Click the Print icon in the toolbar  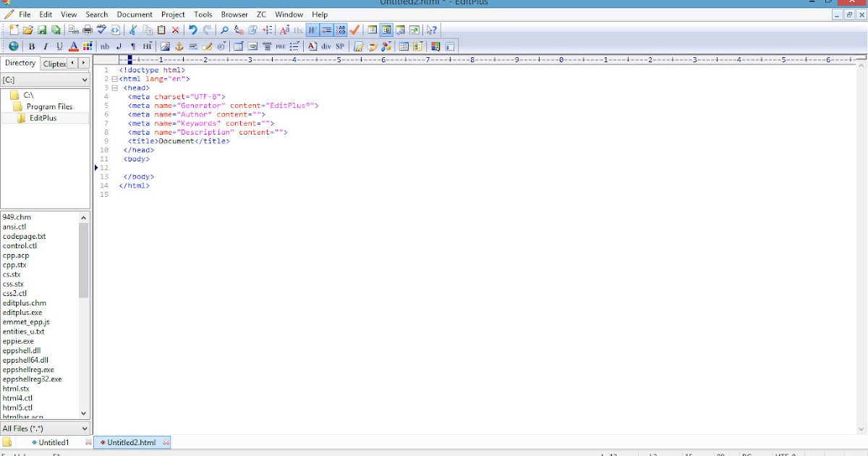(88, 30)
